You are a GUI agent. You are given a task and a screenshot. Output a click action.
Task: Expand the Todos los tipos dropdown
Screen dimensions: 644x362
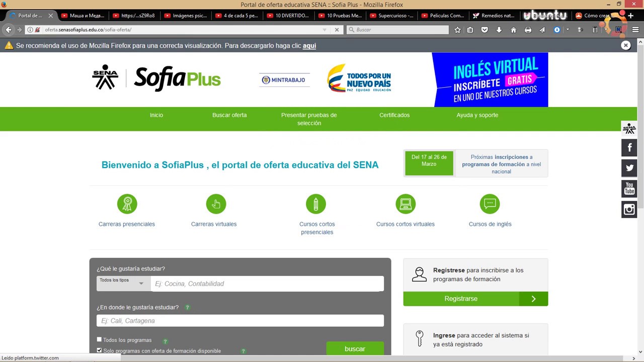point(124,284)
